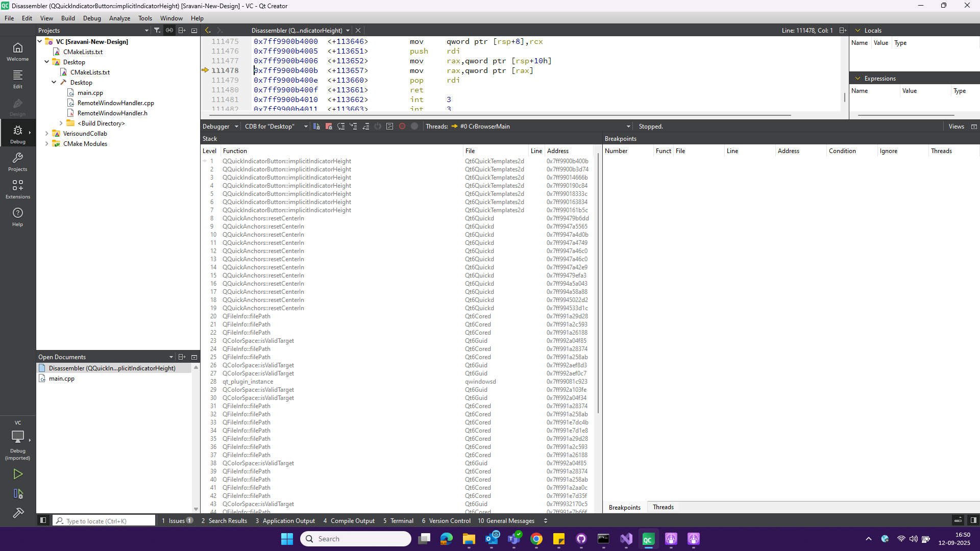Select main.cpp in Open Documents
This screenshot has height=551, width=980.
tap(61, 378)
